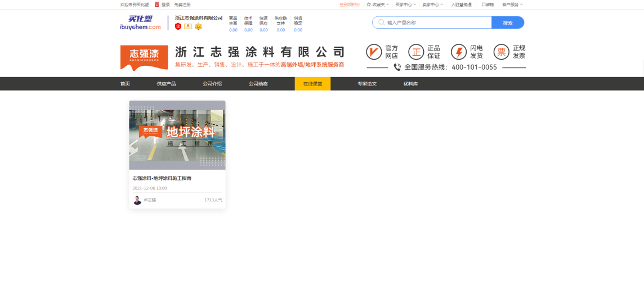The width and height of the screenshot is (644, 302).
Task: Go to the 首页 nav tab
Action: 126,84
